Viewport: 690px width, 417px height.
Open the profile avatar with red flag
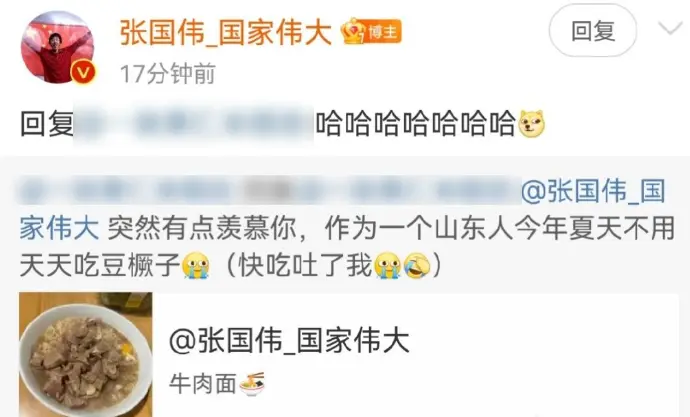pos(57,47)
